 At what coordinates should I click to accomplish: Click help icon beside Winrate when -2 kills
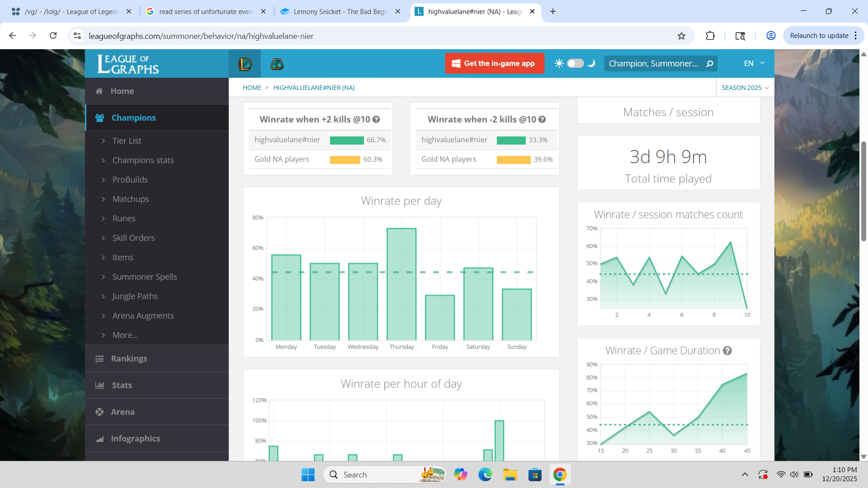(x=542, y=119)
